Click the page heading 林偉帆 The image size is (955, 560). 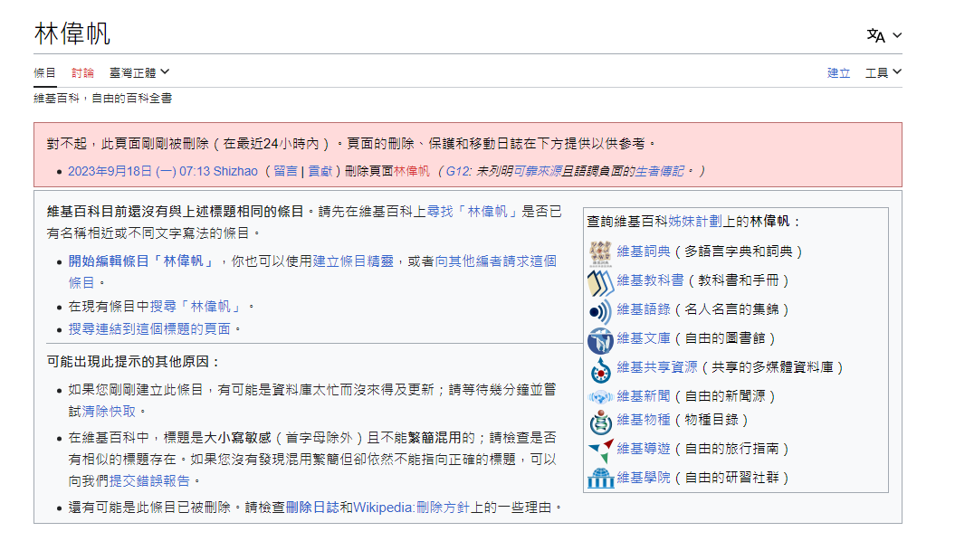(72, 33)
